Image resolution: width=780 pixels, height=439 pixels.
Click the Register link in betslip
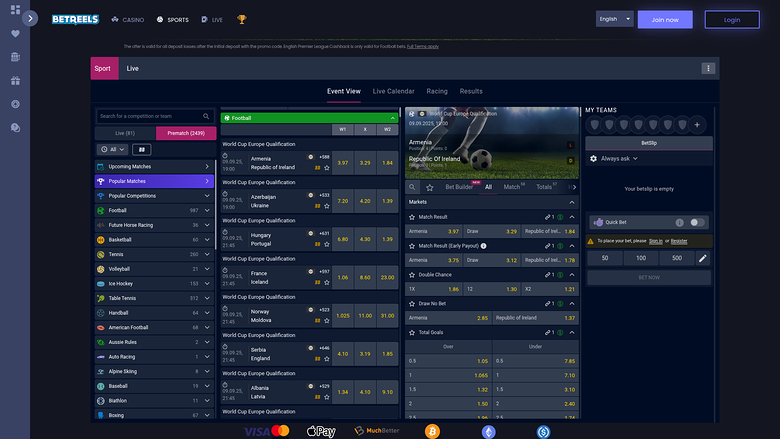[x=679, y=241]
